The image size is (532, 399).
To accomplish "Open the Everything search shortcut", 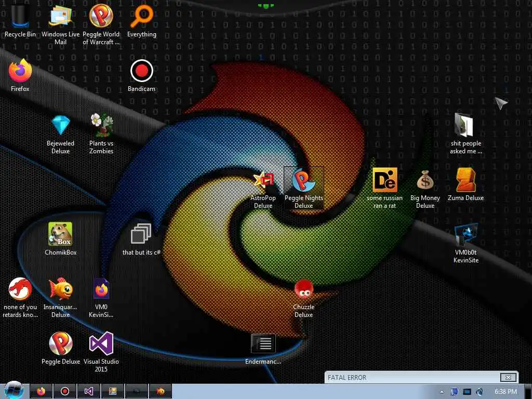I will 142,21.
